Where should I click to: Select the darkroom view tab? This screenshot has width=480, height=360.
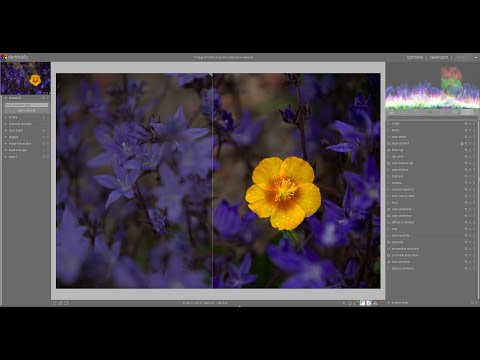click(439, 57)
